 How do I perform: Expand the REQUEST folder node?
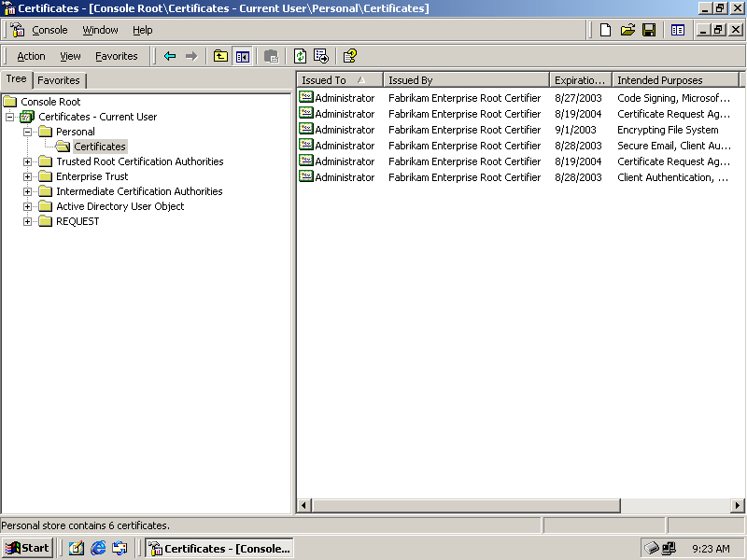pos(28,221)
